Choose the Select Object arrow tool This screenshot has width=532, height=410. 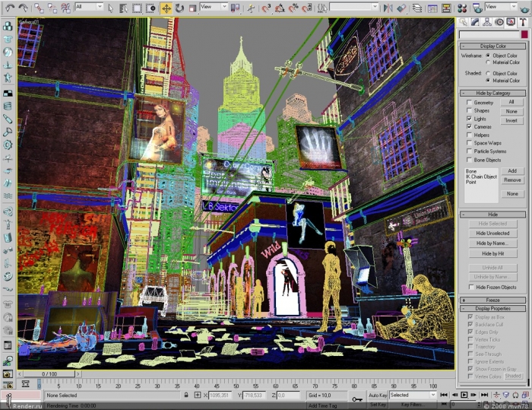click(x=111, y=8)
